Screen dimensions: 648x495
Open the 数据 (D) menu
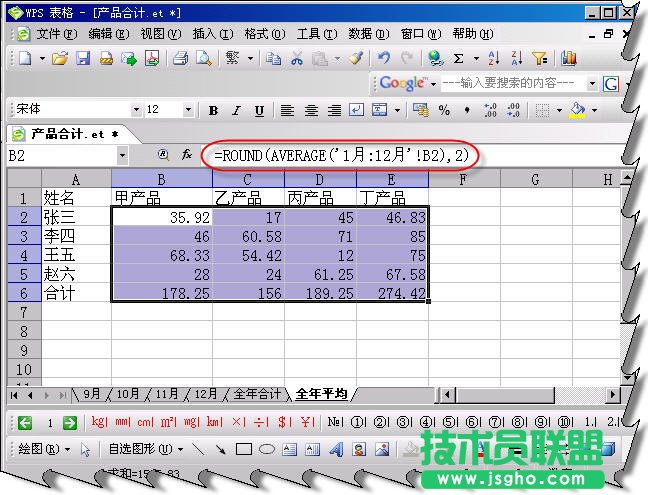(x=369, y=34)
